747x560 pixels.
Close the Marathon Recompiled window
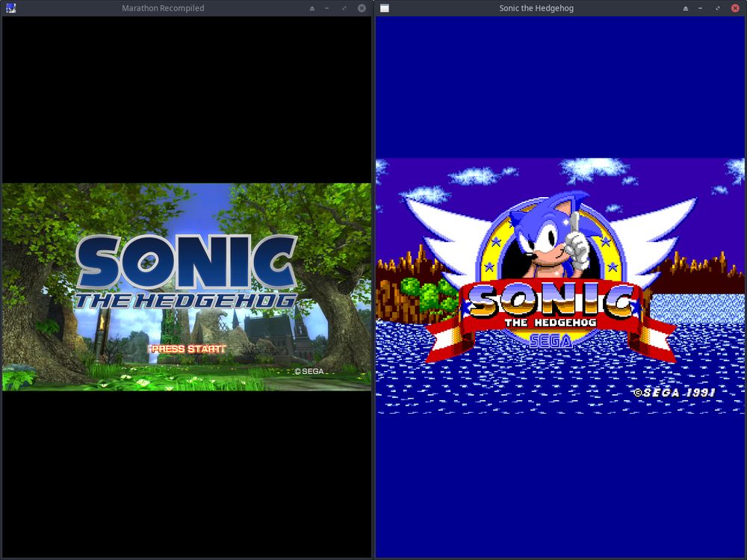point(362,8)
